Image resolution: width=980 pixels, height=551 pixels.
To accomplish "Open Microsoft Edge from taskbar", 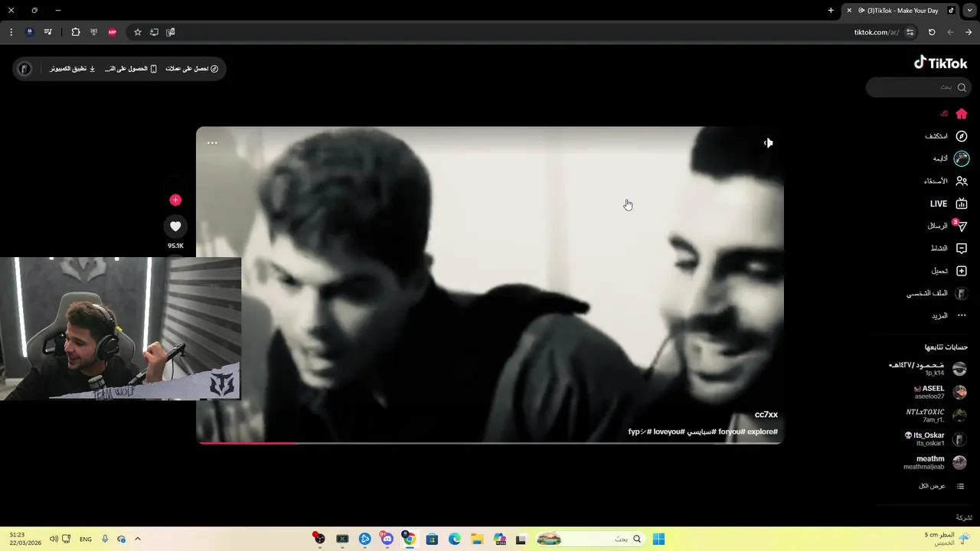I will tap(455, 539).
